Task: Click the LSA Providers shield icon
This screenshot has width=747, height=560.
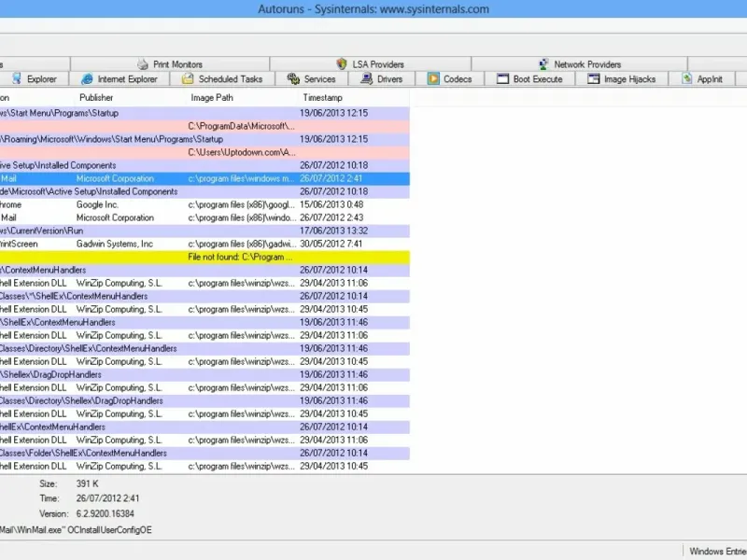Action: tap(342, 63)
